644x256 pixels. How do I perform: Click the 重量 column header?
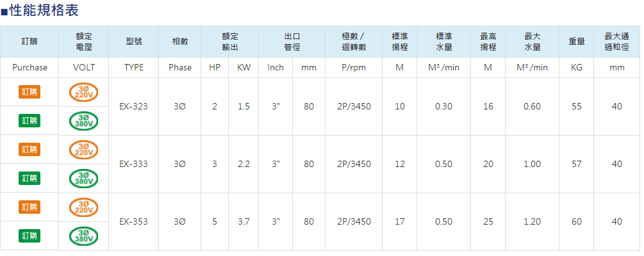point(577,42)
